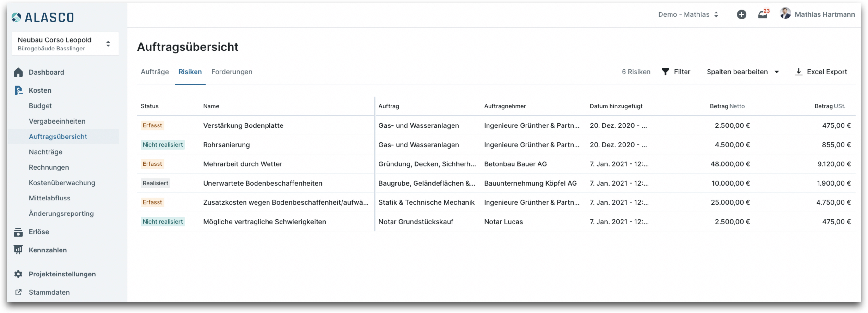Select the Risiken tab
868x313 pixels.
tap(190, 71)
